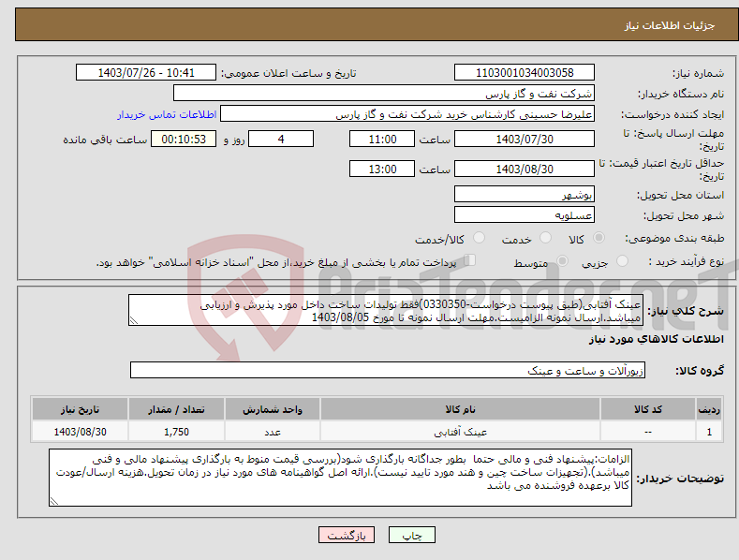739x560 pixels.
Task: Click the unit cell عدد
Action: coord(273,432)
